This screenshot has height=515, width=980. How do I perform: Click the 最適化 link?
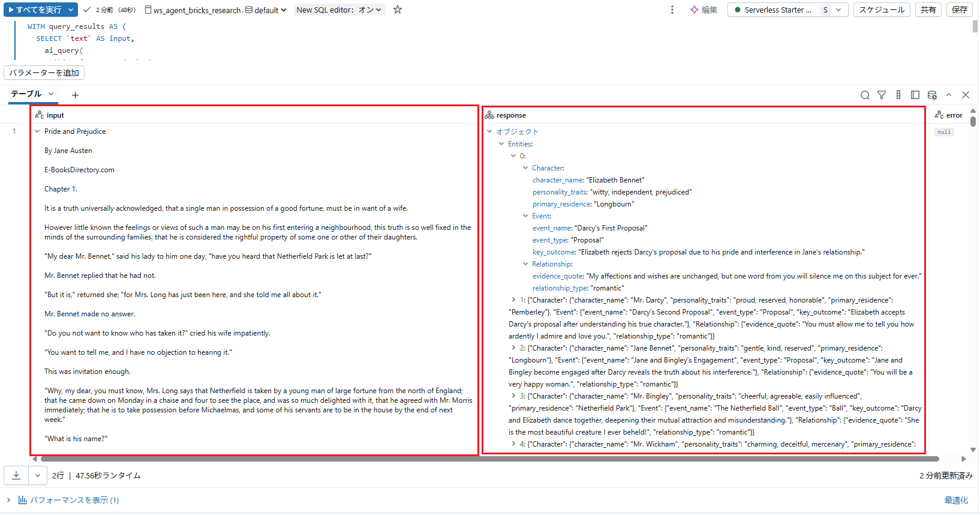956,500
